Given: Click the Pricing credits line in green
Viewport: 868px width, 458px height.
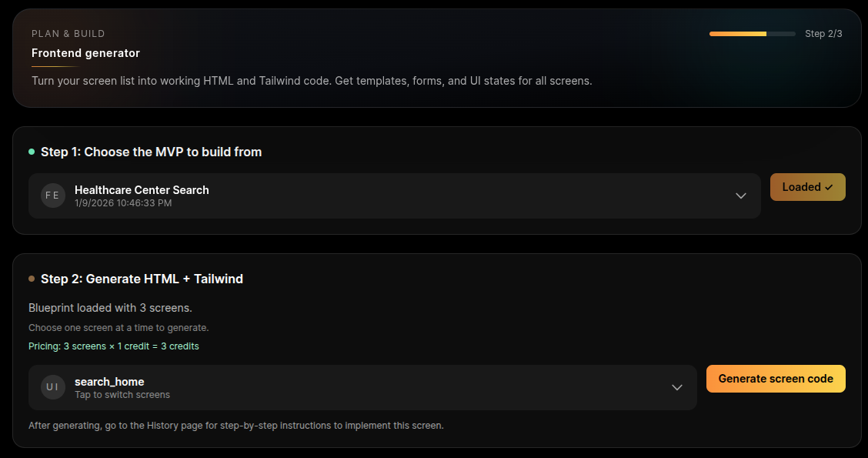Looking at the screenshot, I should [x=114, y=346].
